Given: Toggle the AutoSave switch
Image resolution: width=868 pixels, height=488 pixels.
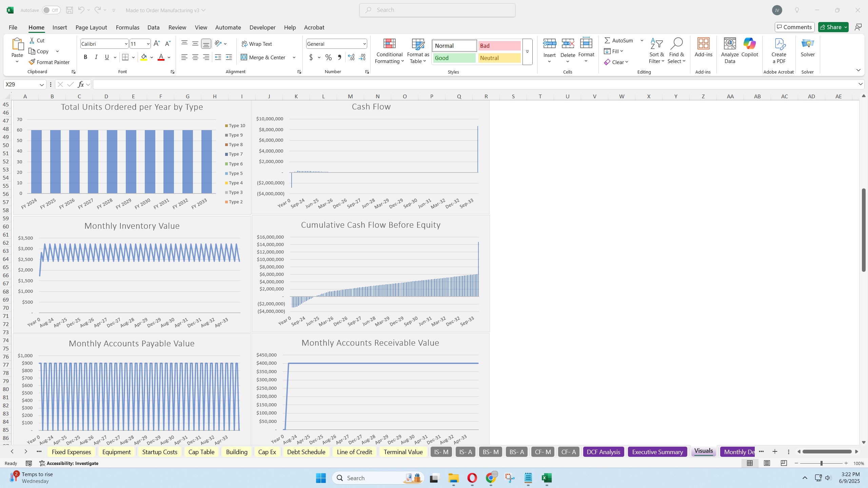Looking at the screenshot, I should point(51,10).
